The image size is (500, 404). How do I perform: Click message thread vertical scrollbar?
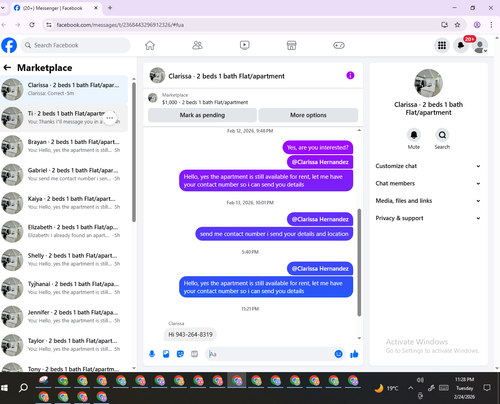click(359, 262)
